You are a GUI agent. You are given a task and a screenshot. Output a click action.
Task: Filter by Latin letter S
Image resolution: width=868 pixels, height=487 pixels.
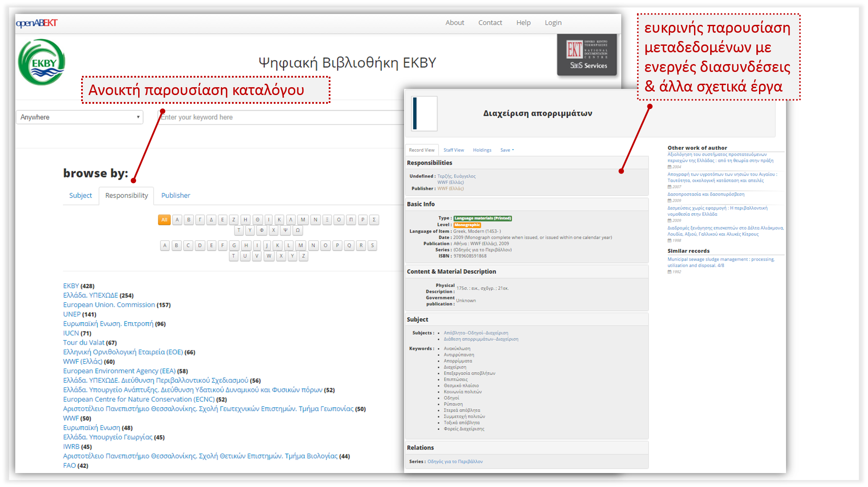[x=372, y=245]
